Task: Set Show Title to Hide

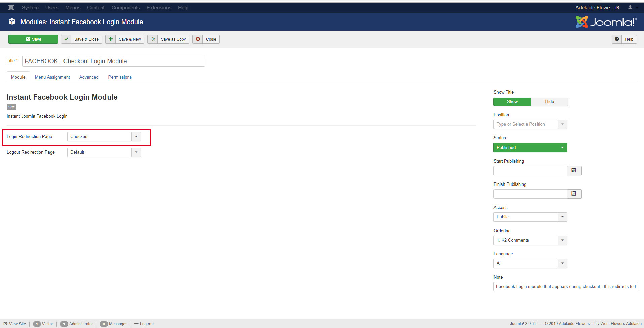Action: pos(550,101)
